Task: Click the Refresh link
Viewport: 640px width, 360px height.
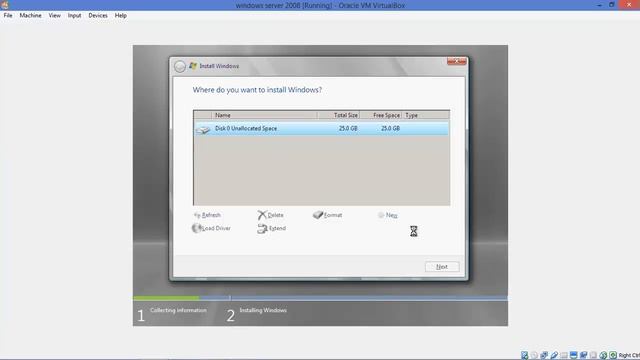Action: [207, 215]
